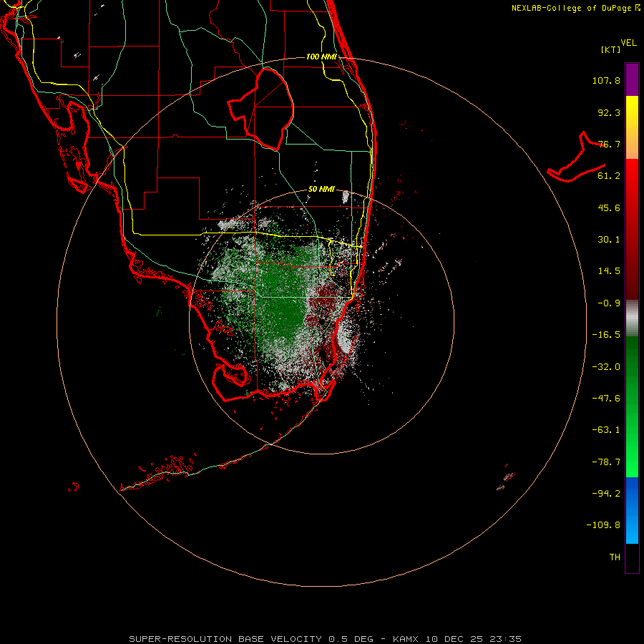Viewport: 644px width, 644px height.
Task: Click the -16.5 value on velocity scale
Action: tap(606, 335)
